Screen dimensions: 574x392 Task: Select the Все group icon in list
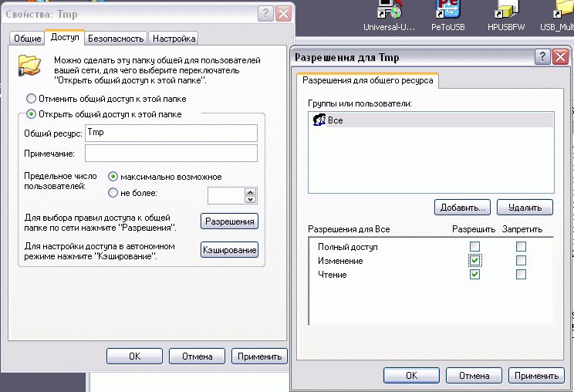pos(318,120)
